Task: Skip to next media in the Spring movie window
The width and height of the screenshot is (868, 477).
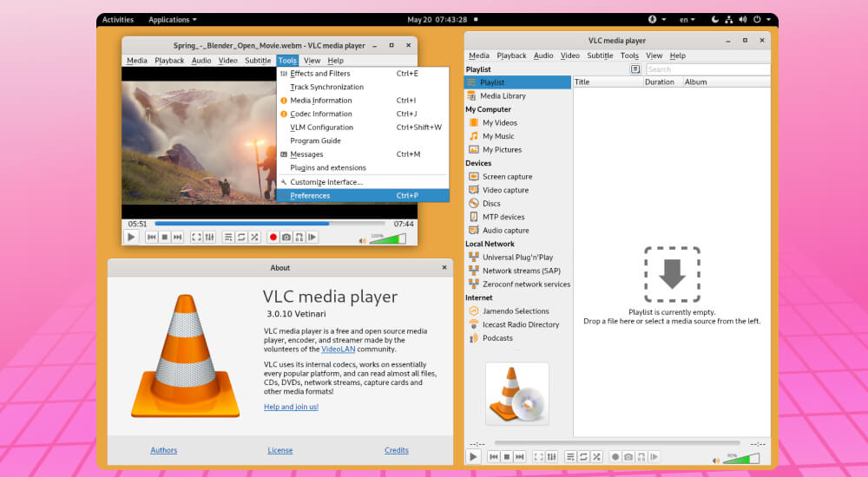Action: (178, 237)
